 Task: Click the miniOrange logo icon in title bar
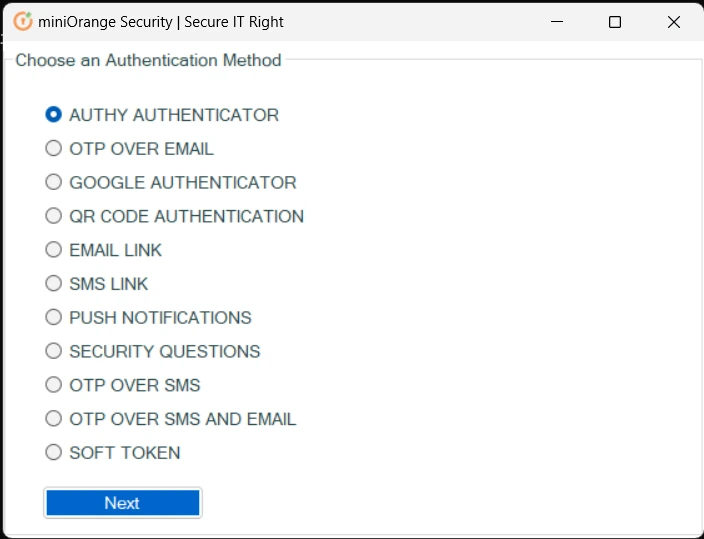point(23,22)
